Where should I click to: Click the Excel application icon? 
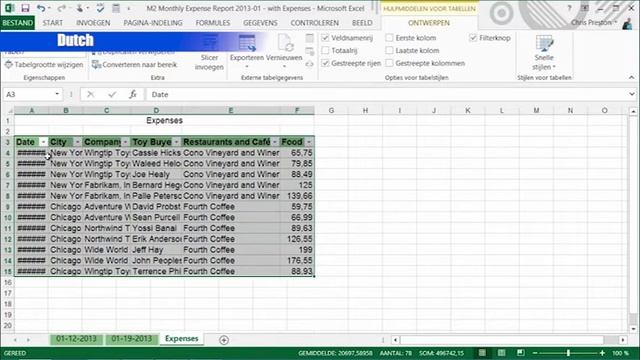(9, 8)
